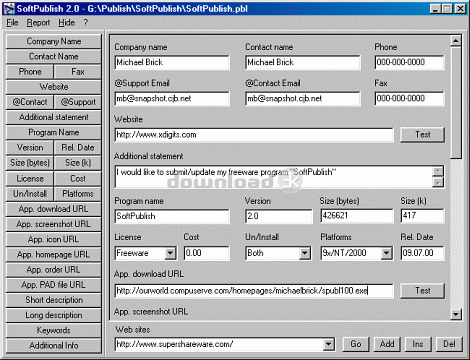Focus the Contact name input field
The height and width of the screenshot is (360, 470).
click(303, 62)
